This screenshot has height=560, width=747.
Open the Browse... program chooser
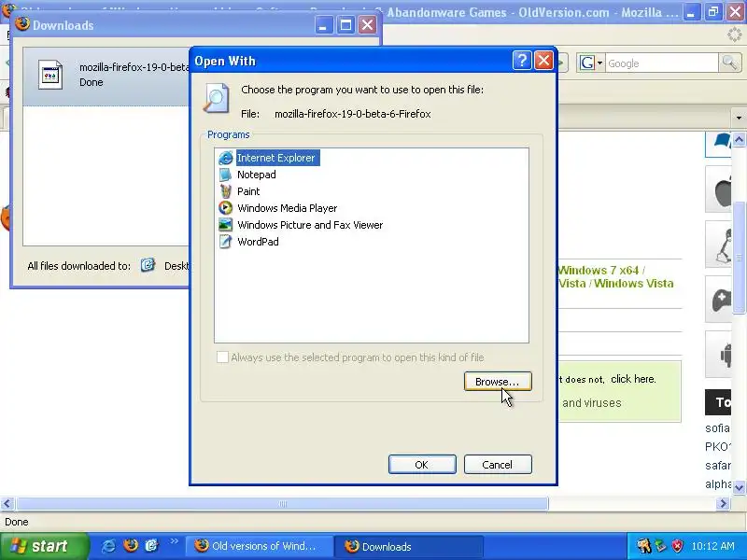click(x=498, y=382)
